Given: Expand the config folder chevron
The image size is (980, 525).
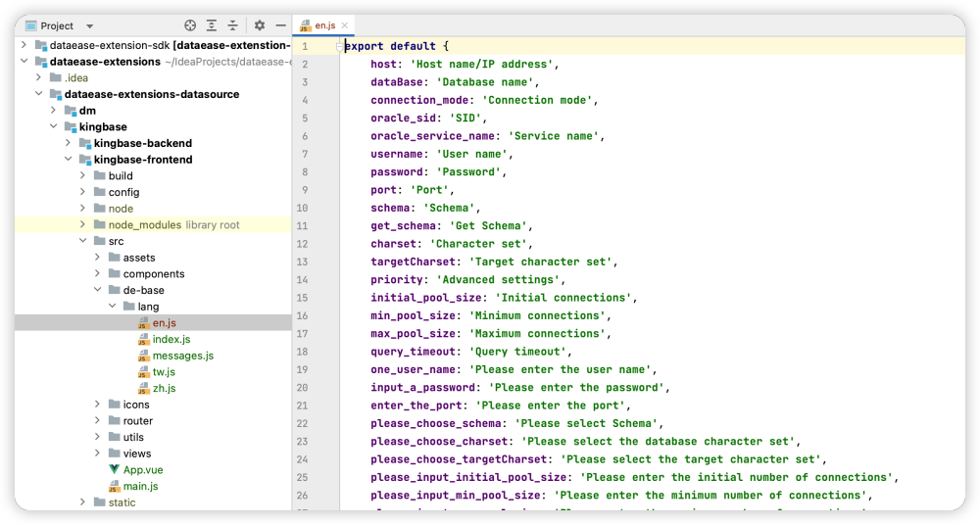Looking at the screenshot, I should pos(82,192).
